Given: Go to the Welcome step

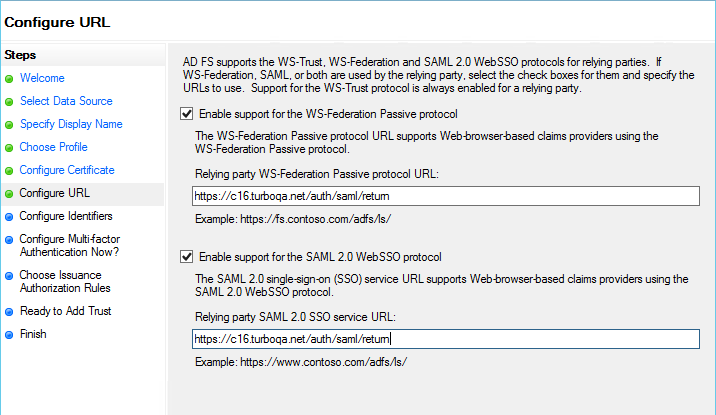Looking at the screenshot, I should coord(42,78).
